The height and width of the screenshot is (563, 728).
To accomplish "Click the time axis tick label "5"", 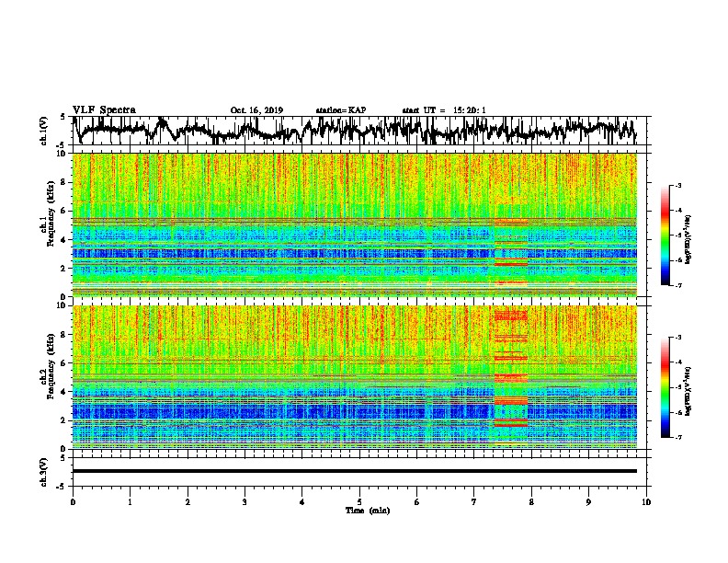I will 359,502.
